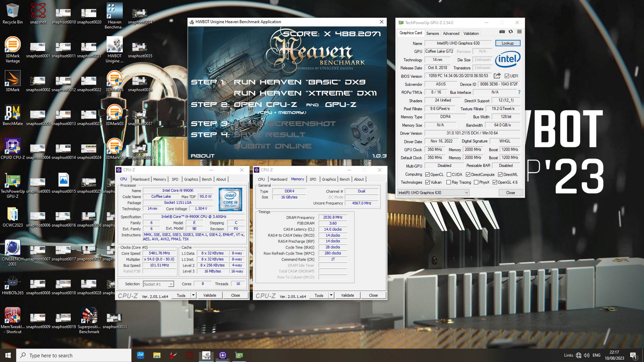This screenshot has height=362, width=644.
Task: Toggle the DirectML checkbox
Action: tap(500, 175)
